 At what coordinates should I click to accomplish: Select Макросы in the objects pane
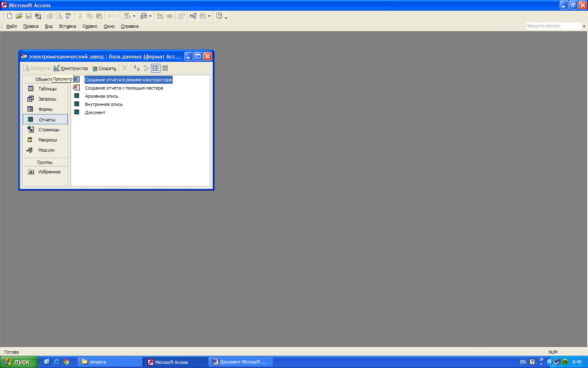pos(45,140)
